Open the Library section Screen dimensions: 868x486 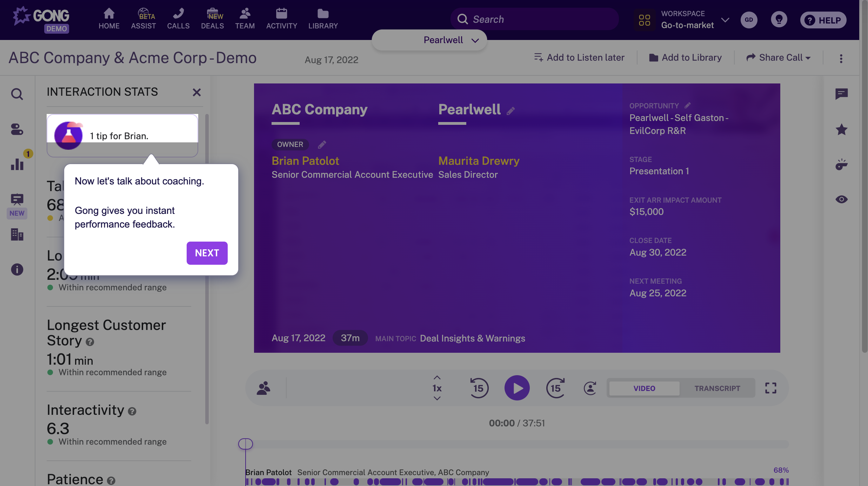tap(323, 19)
